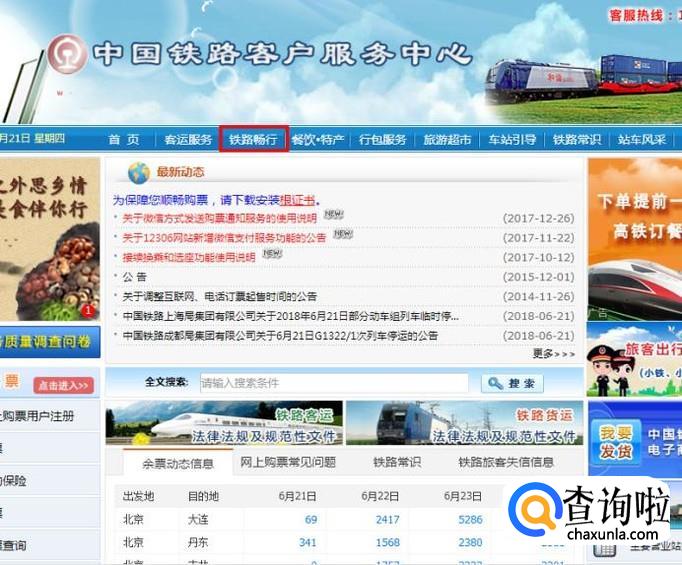
Task: Click the 6月22日 column header
Action: (380, 496)
